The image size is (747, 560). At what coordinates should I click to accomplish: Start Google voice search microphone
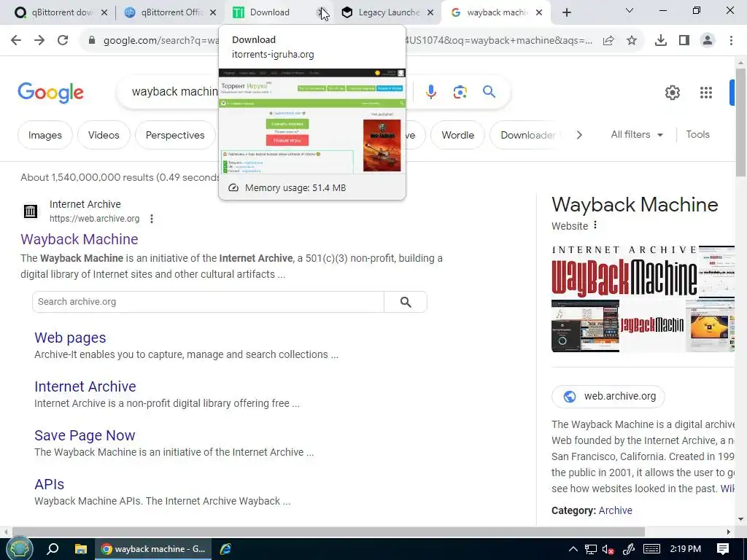click(430, 91)
